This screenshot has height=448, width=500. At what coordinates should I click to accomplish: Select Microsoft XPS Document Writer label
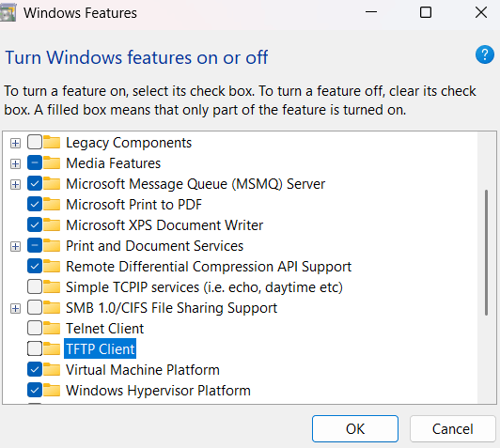[x=164, y=225]
